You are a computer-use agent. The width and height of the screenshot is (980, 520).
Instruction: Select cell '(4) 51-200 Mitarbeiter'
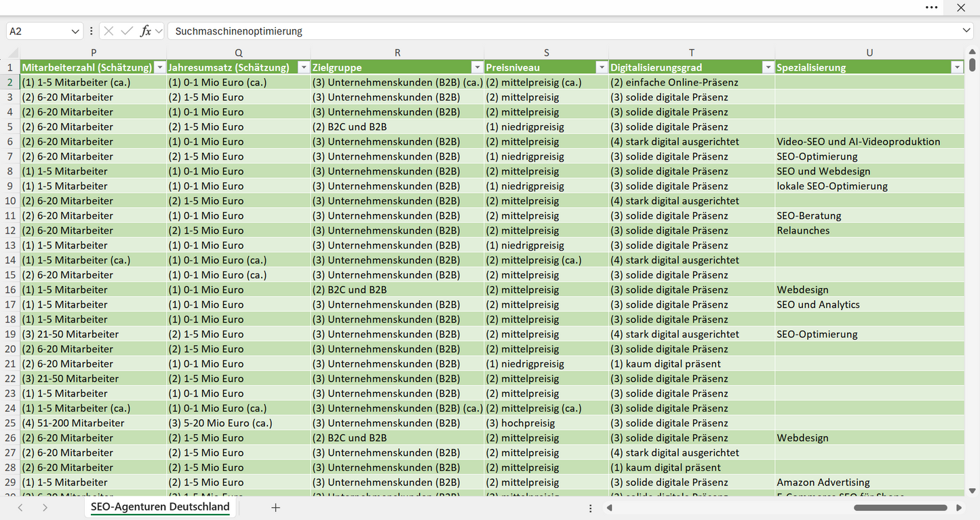[x=94, y=423]
